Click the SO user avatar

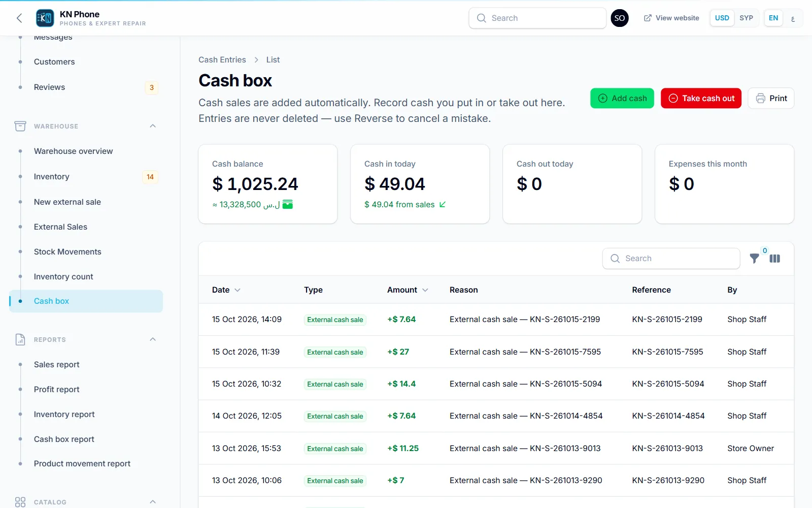click(x=619, y=18)
